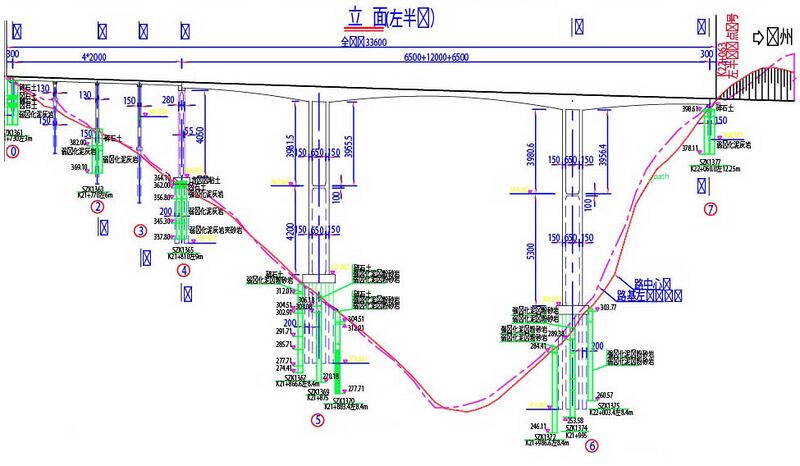Select borehole label SZK1375
This screenshot has width=800, height=466.
pyautogui.click(x=609, y=406)
